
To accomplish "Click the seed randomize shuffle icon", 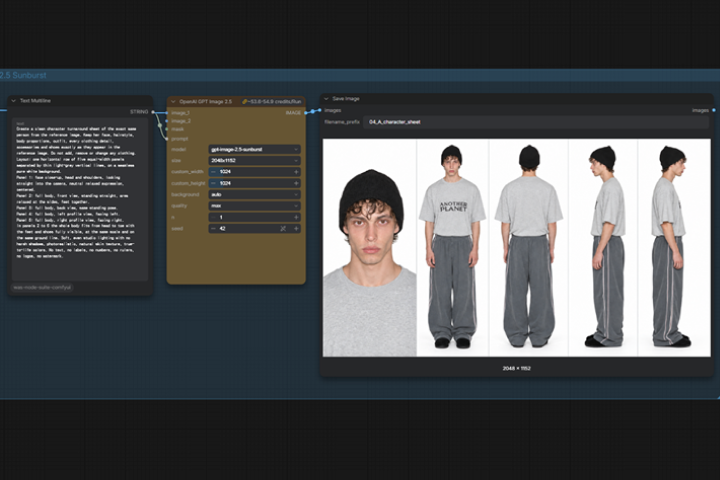I will 283,228.
